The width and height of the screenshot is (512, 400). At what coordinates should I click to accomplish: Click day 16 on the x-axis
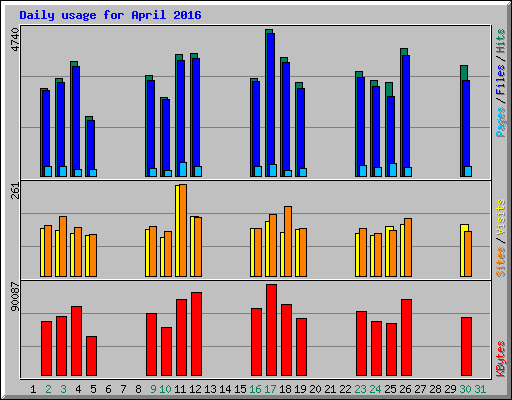pos(255,389)
